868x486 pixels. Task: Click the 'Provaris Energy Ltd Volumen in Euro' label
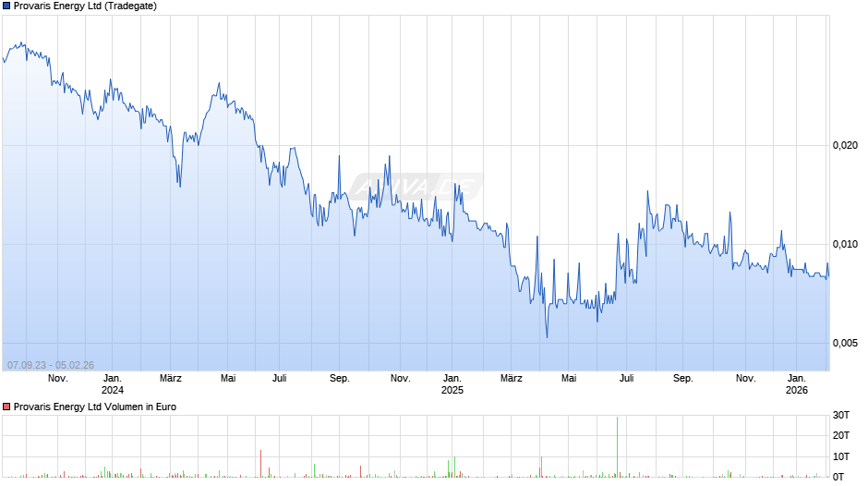point(95,407)
